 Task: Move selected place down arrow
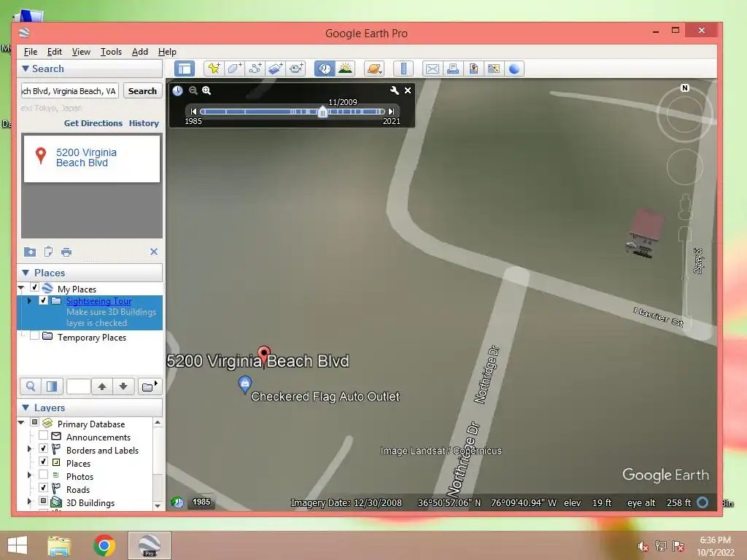[123, 386]
